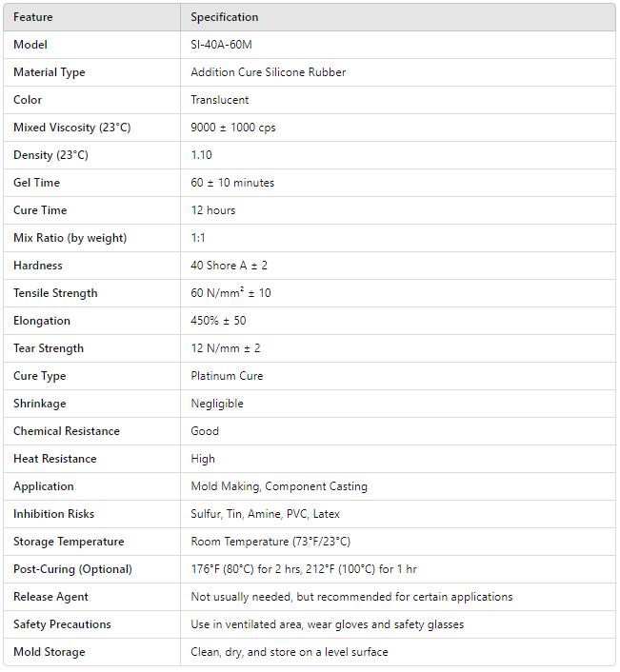Screen dimensions: 620x672
Task: Click the Safety Precautions row label
Action: pyautogui.click(x=62, y=624)
